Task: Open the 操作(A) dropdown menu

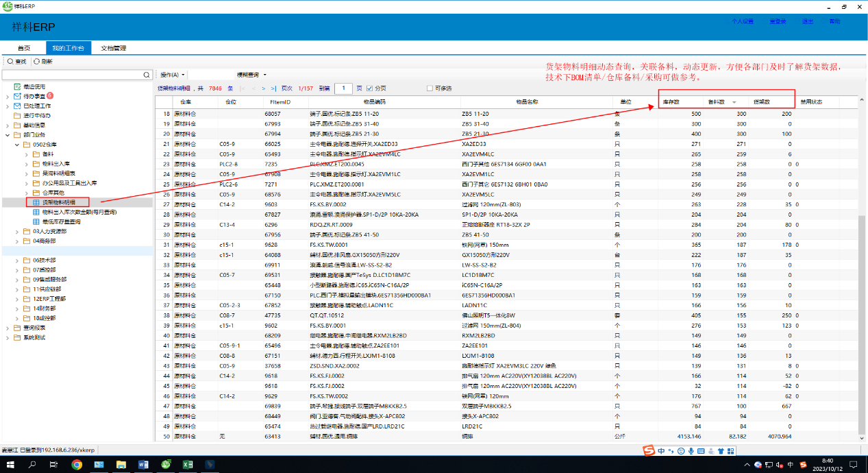Action: click(x=173, y=75)
